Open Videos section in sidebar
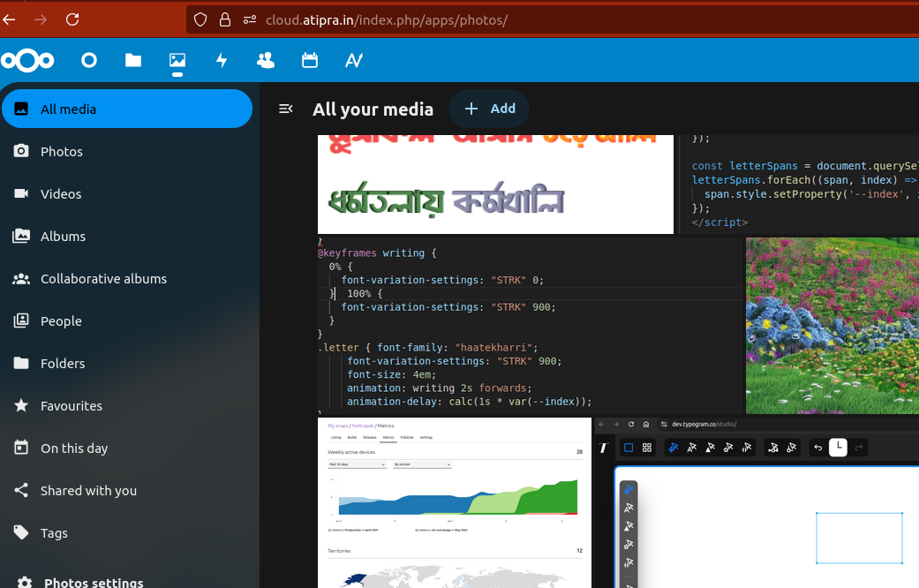919x588 pixels. pos(127,193)
